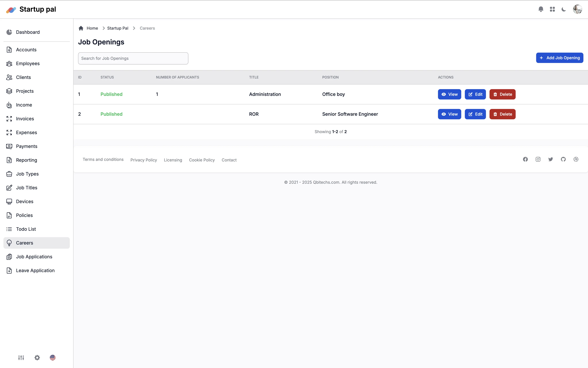Click the Startup pal logo icon

[x=11, y=10]
